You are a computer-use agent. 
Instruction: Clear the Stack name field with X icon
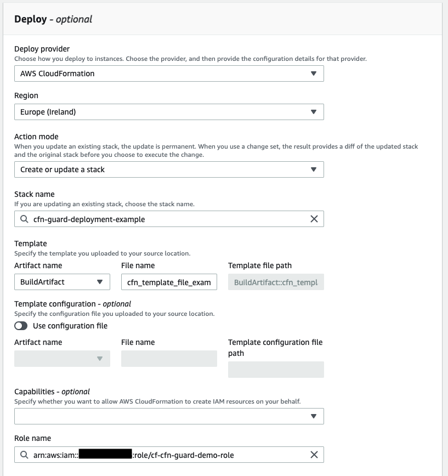coord(314,219)
